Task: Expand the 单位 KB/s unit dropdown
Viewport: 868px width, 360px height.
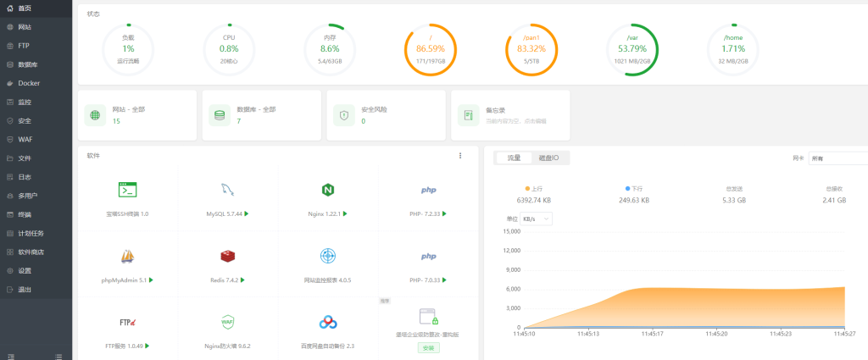Action: (542, 219)
